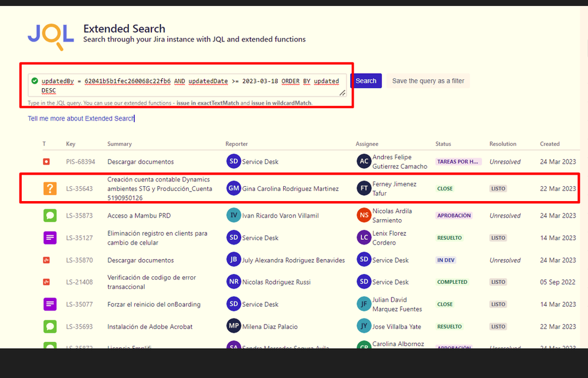588x378 pixels.
Task: Open issue key LS-35873
Action: pos(79,216)
